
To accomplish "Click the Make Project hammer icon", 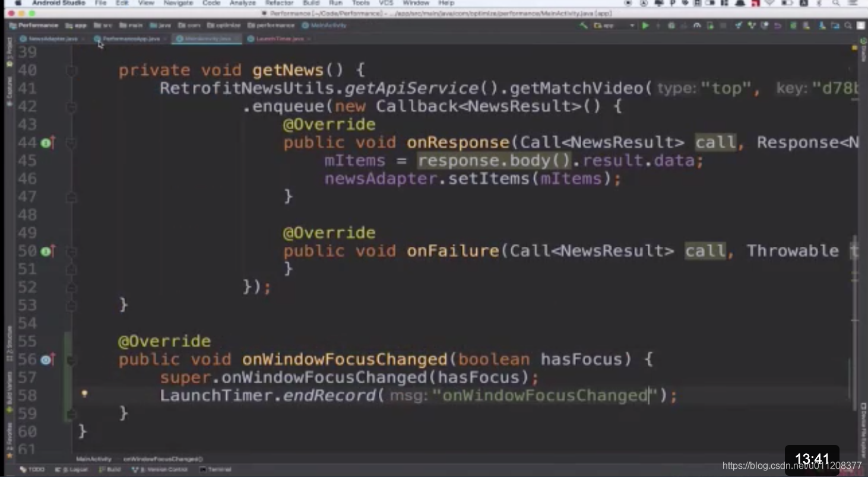I will [584, 26].
